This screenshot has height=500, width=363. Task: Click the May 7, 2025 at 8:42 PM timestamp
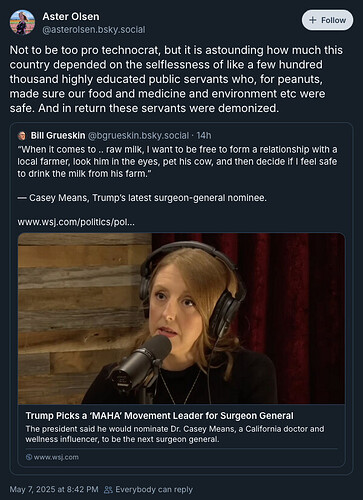(54, 489)
